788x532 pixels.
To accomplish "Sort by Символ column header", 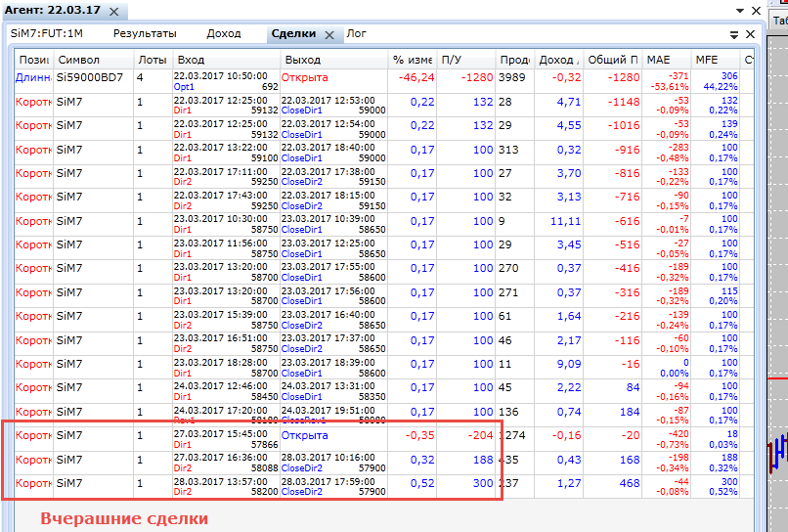I will [94, 60].
